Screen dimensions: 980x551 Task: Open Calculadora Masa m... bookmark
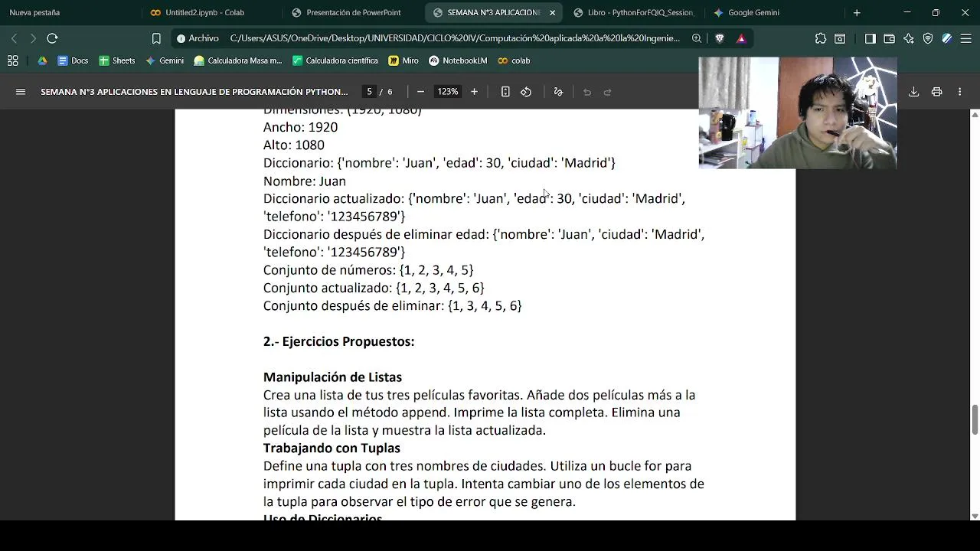point(238,60)
